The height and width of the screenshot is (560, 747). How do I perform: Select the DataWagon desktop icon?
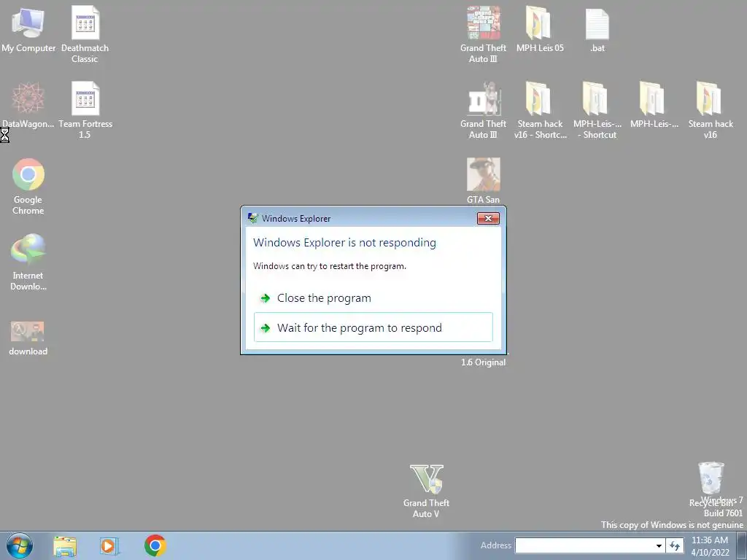point(28,105)
